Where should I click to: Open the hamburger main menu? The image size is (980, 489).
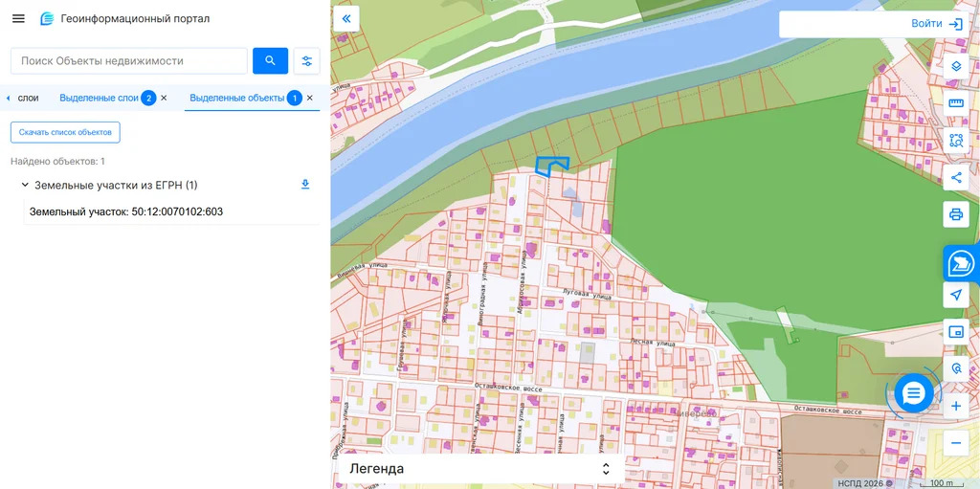click(18, 19)
